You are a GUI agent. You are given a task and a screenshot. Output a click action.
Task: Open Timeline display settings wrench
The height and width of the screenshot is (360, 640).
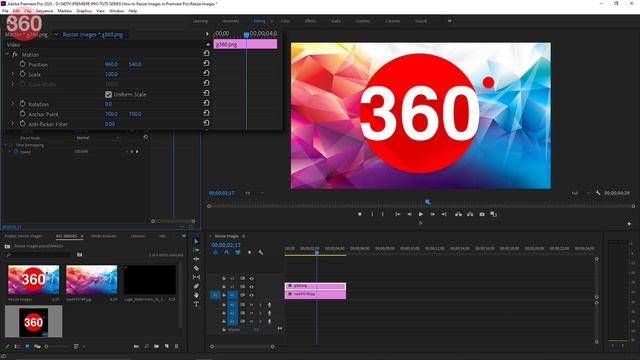point(261,253)
